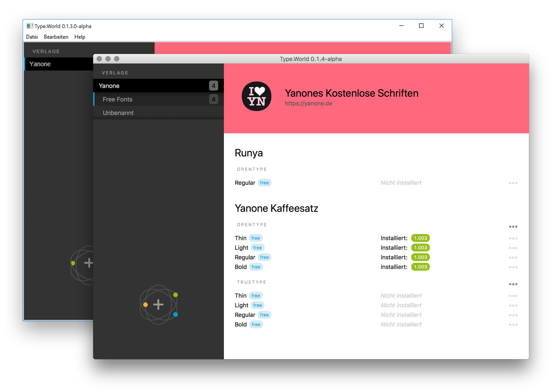Click the Runya family heading
The image size is (555, 392).
click(x=249, y=153)
